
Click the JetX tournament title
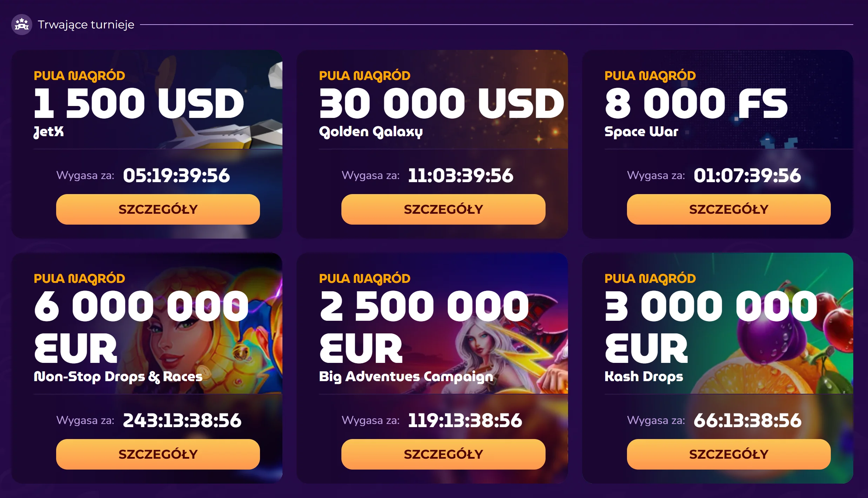point(49,132)
